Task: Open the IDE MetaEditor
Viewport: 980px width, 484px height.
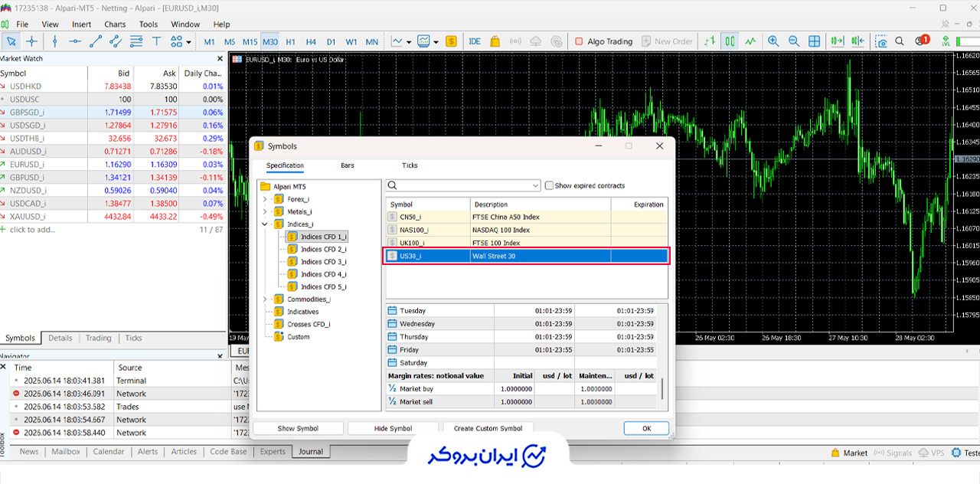Action: pyautogui.click(x=475, y=41)
